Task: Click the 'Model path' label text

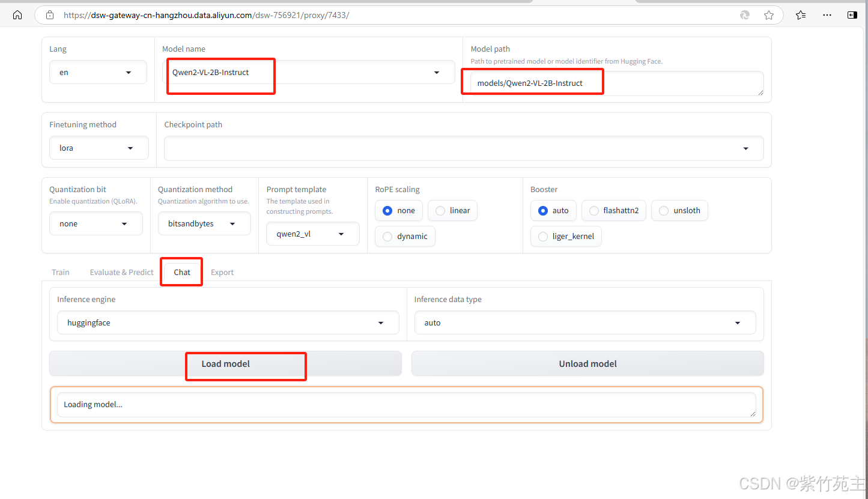Action: 490,49
